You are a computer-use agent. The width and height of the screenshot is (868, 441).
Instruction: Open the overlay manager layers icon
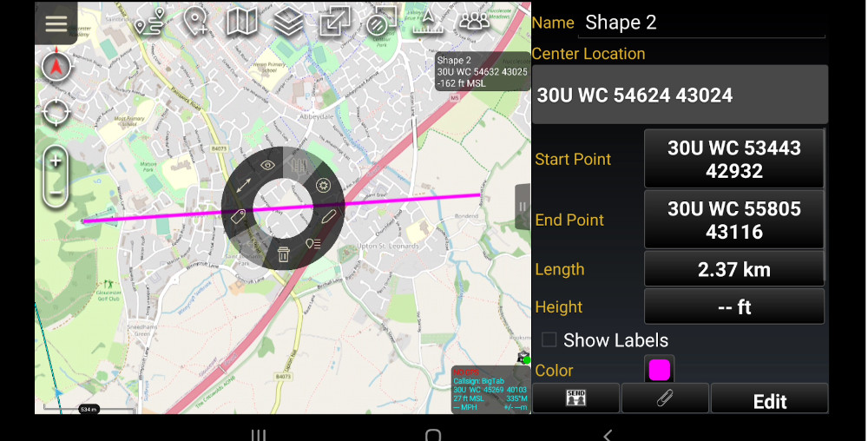click(288, 22)
